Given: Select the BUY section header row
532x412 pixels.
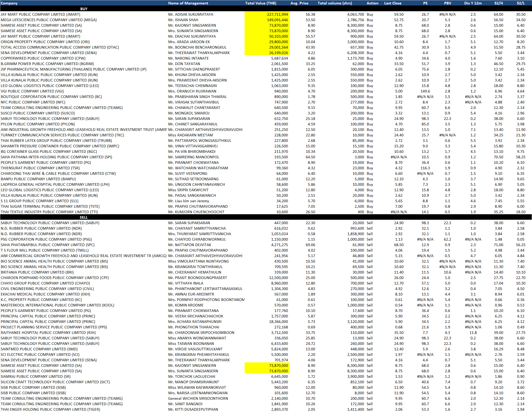Looking at the screenshot, I should pyautogui.click(x=266, y=9).
